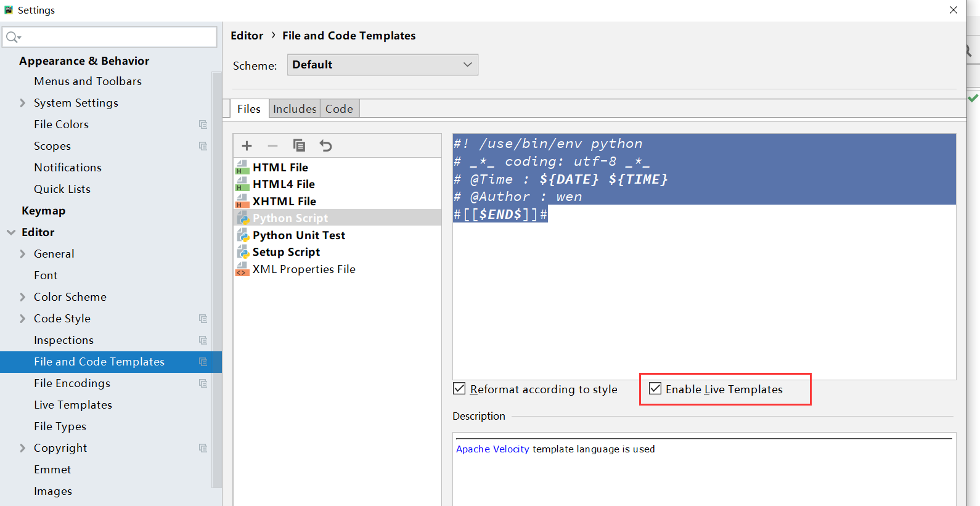
Task: Click the project-level icon beside Copyright
Action: (203, 448)
